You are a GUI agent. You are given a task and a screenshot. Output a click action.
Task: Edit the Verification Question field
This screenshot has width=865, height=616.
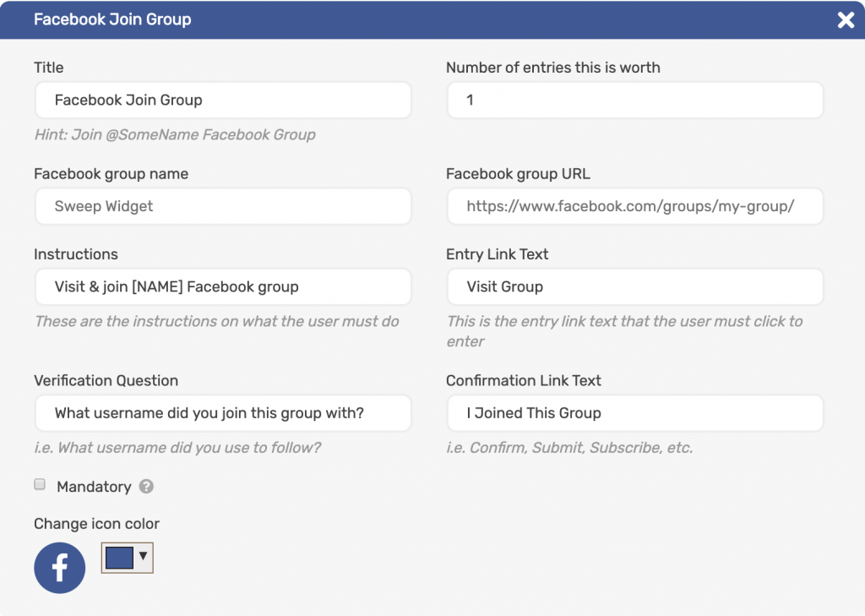click(223, 413)
